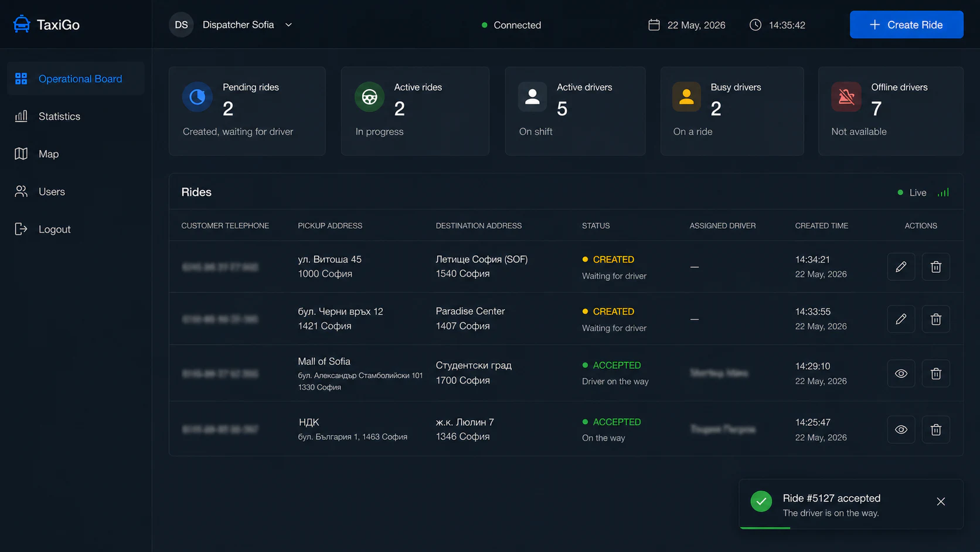The image size is (980, 552).
Task: Click the DS dispatcher avatar
Action: point(181,25)
